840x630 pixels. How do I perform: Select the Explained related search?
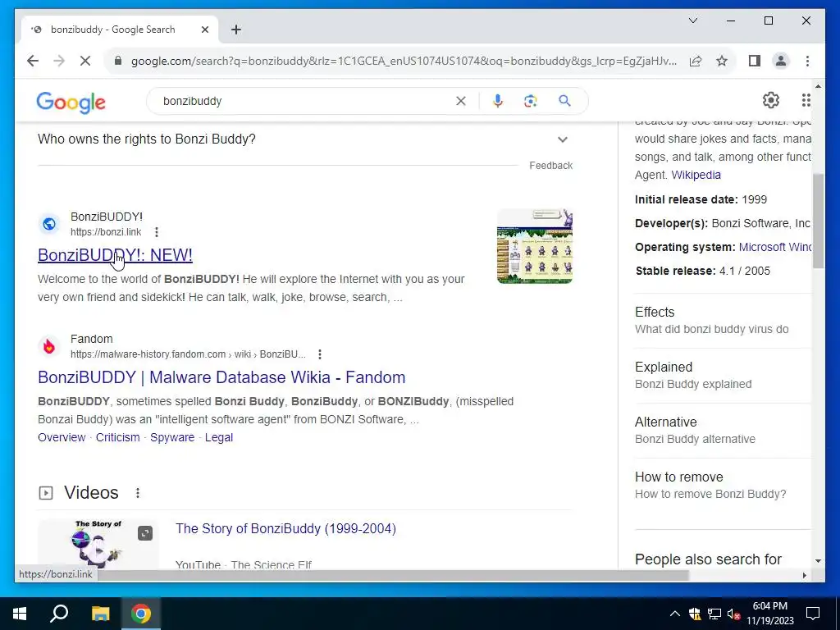[x=723, y=375]
